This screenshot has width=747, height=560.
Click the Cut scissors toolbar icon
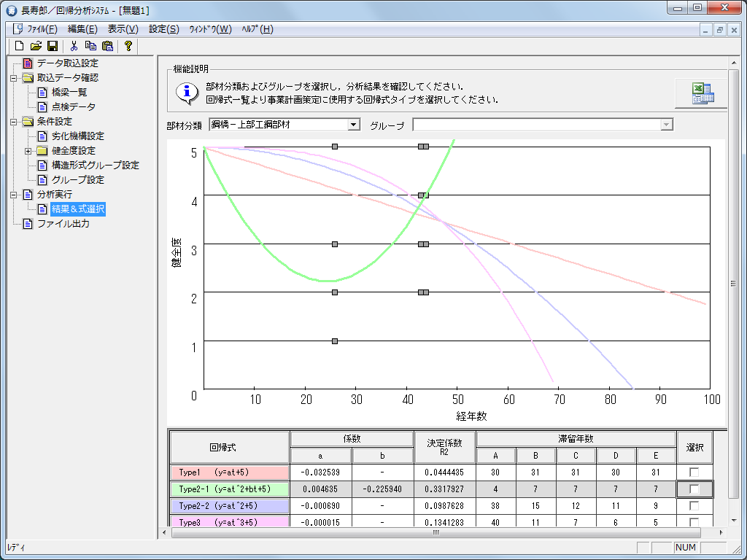(74, 46)
